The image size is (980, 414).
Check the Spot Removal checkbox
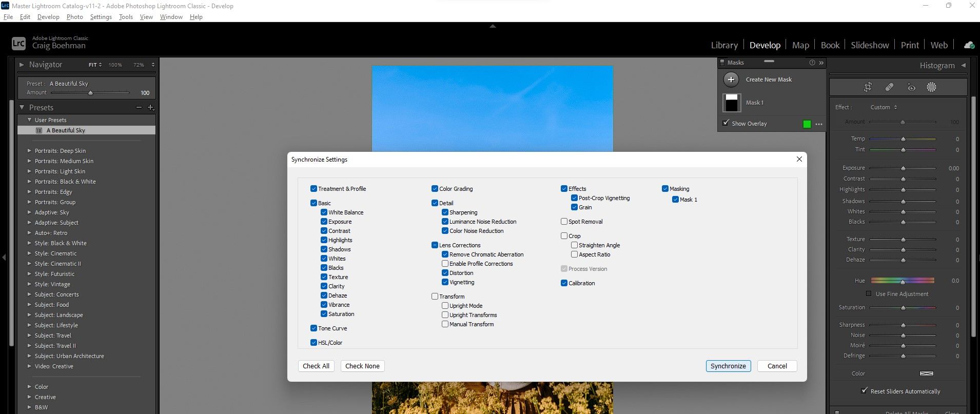point(564,222)
